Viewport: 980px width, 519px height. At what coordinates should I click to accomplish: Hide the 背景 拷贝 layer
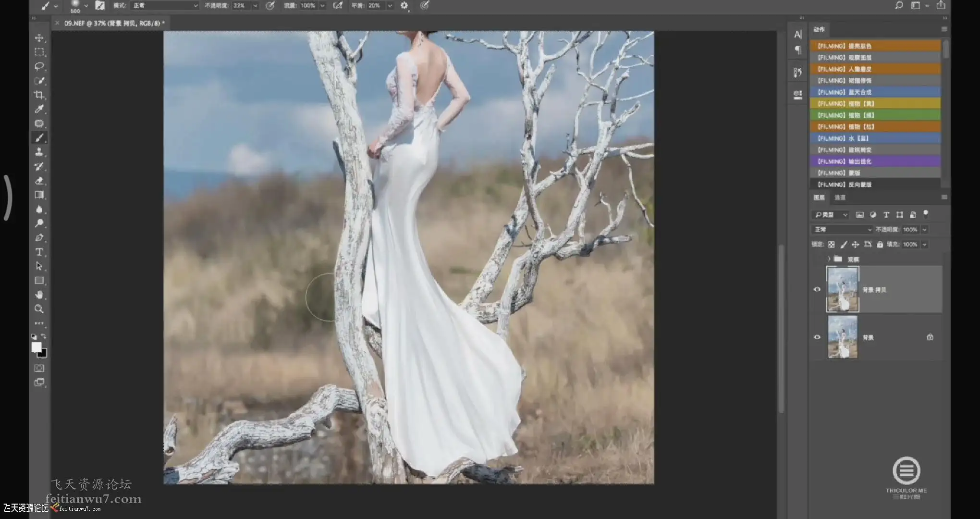pyautogui.click(x=817, y=289)
